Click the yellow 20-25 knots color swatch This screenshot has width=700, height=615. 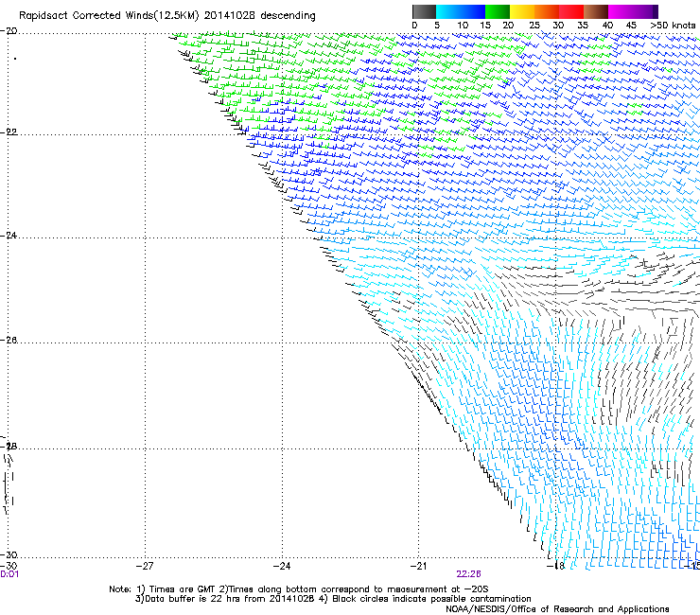[522, 11]
